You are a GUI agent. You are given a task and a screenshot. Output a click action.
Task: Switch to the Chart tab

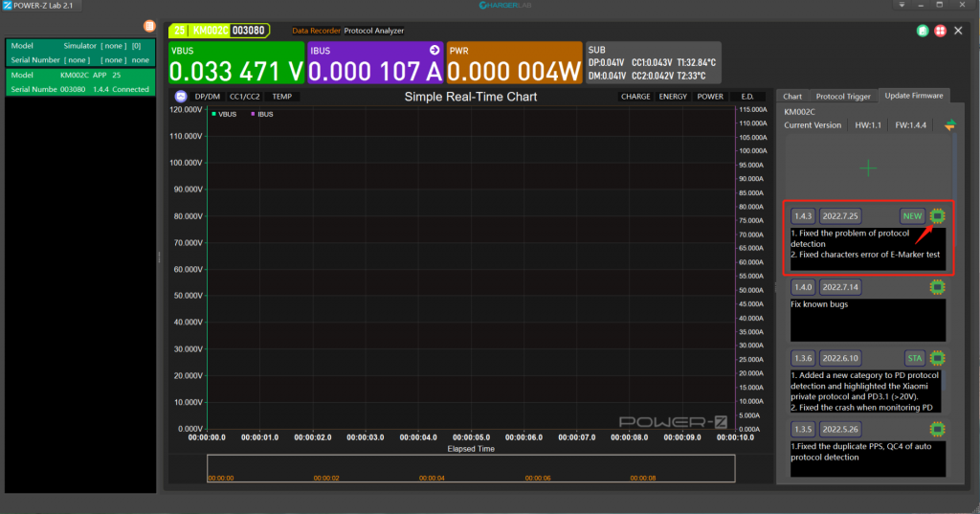pyautogui.click(x=791, y=97)
